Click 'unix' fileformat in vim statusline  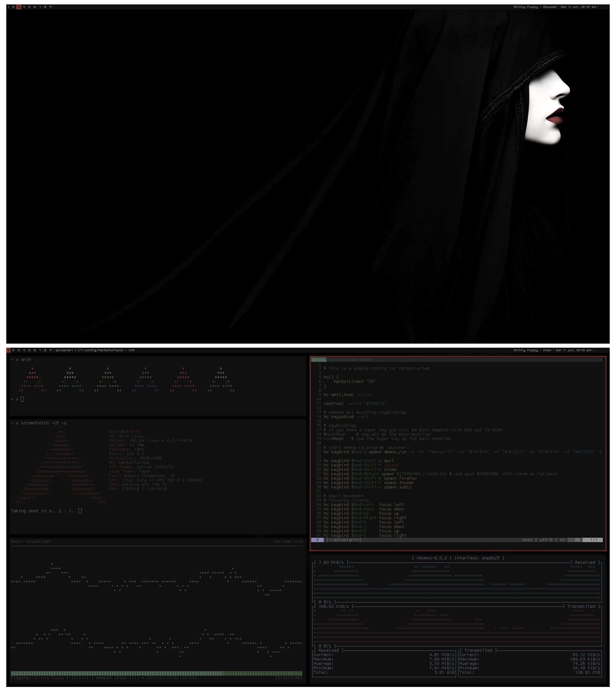pyautogui.click(x=527, y=540)
